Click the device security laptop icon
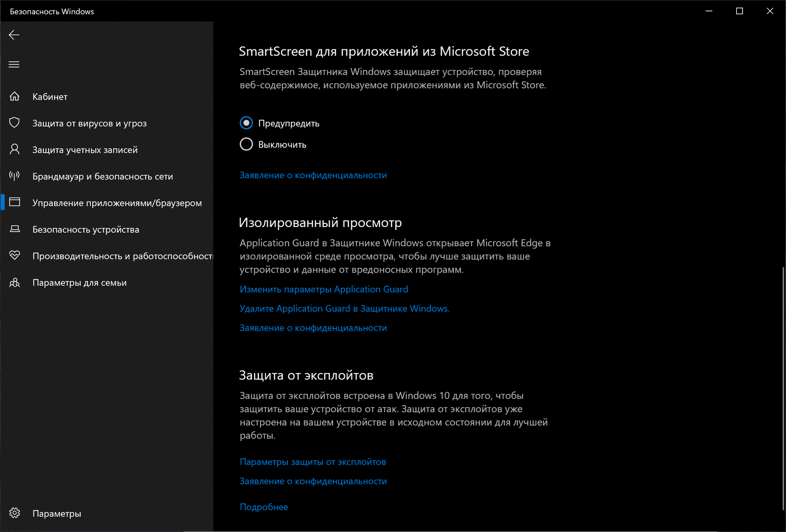This screenshot has height=532, width=786. click(15, 229)
